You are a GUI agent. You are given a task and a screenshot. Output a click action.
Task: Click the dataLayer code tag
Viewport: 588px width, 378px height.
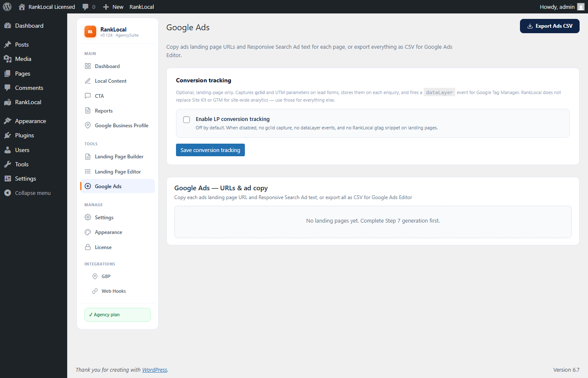[x=439, y=92]
